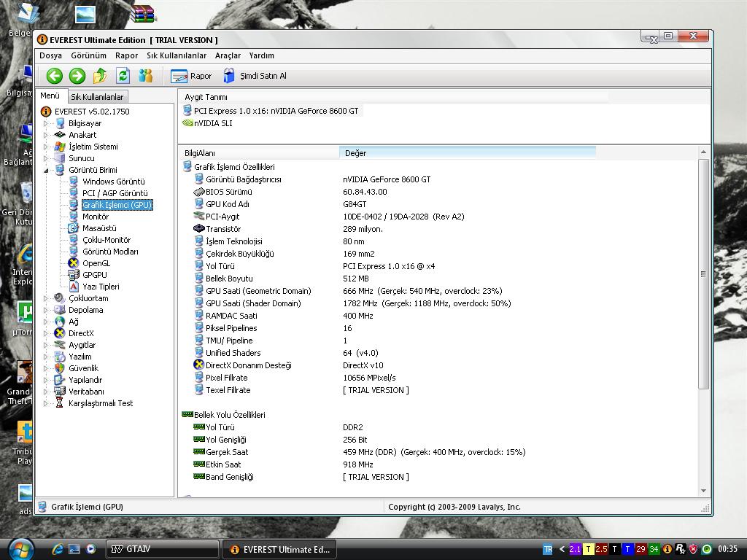This screenshot has width=747, height=560.
Task: Click the up-level arrow toolbar icon
Action: click(x=100, y=76)
